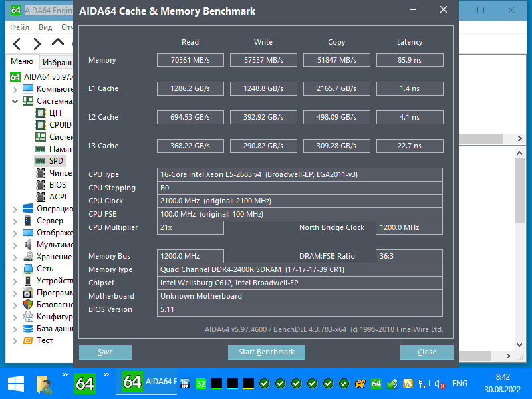Click the Forward arrow in the AIDA64 toolbar
Image resolution: width=532 pixels, height=399 pixels.
[37, 44]
